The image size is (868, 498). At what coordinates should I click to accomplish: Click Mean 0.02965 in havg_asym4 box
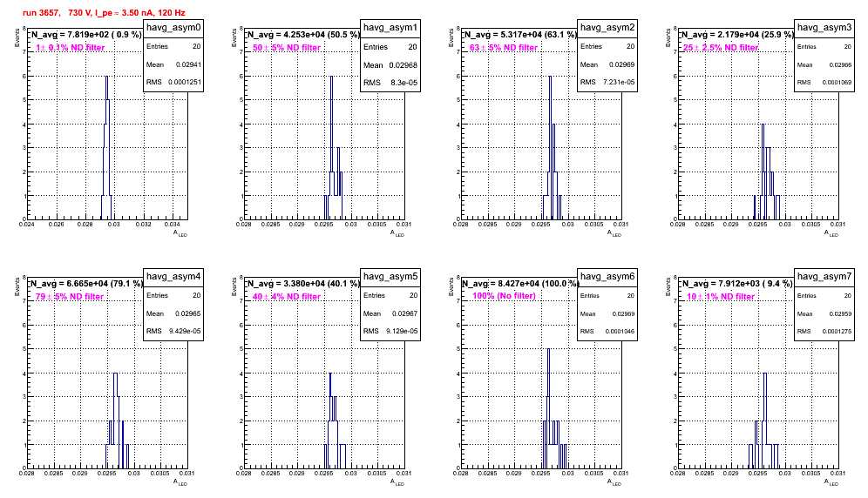pyautogui.click(x=173, y=313)
